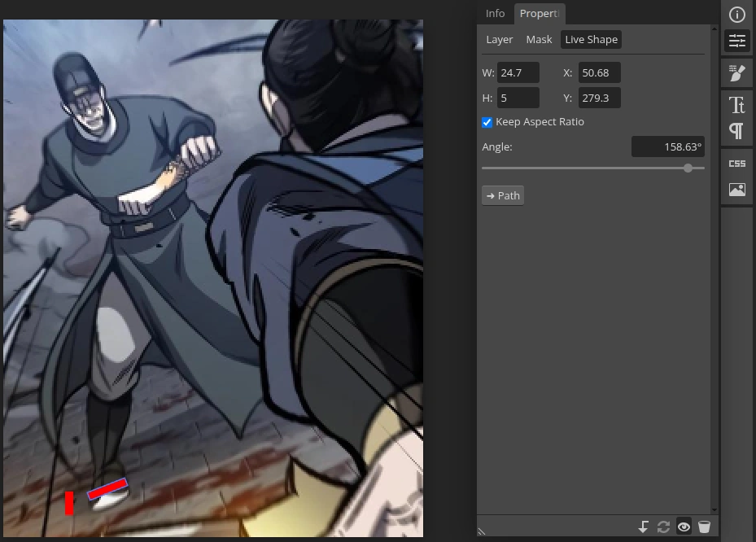This screenshot has height=542, width=756.
Task: Select the Mask sub-tab
Action: tap(539, 40)
